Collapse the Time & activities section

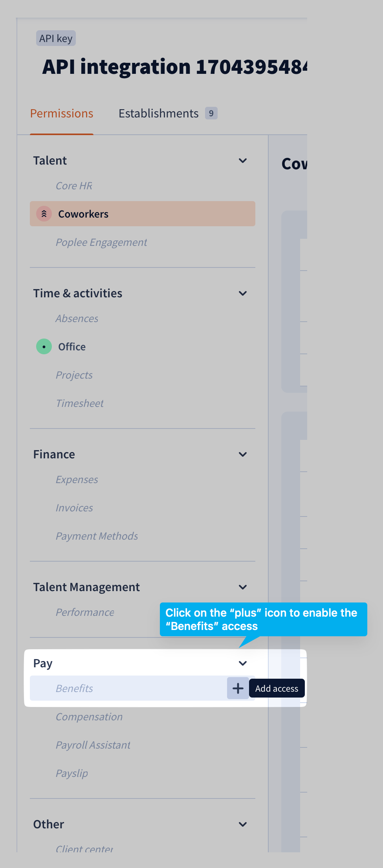point(243,293)
